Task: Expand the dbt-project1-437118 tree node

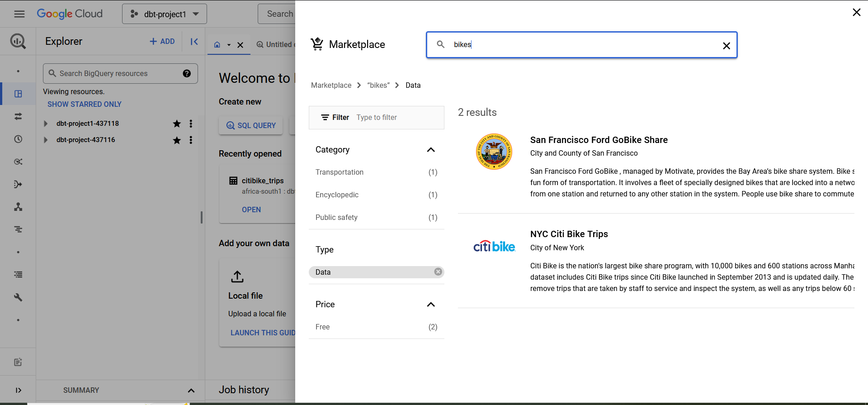Action: 45,124
